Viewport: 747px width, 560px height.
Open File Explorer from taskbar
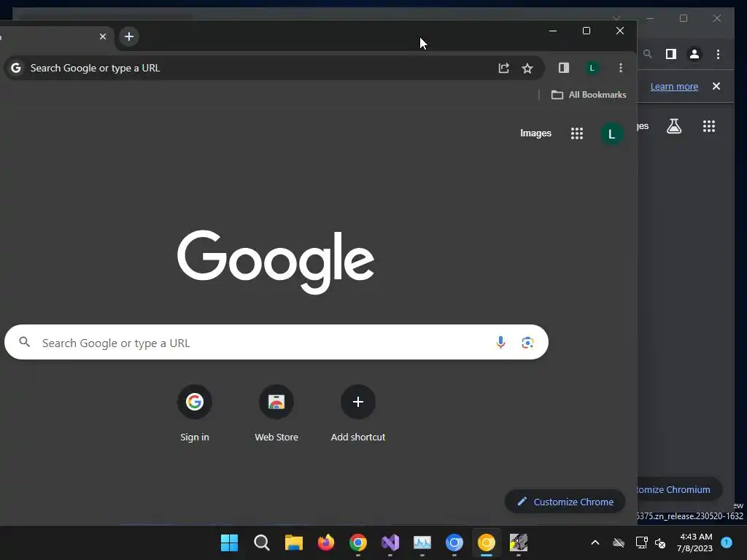tap(293, 542)
